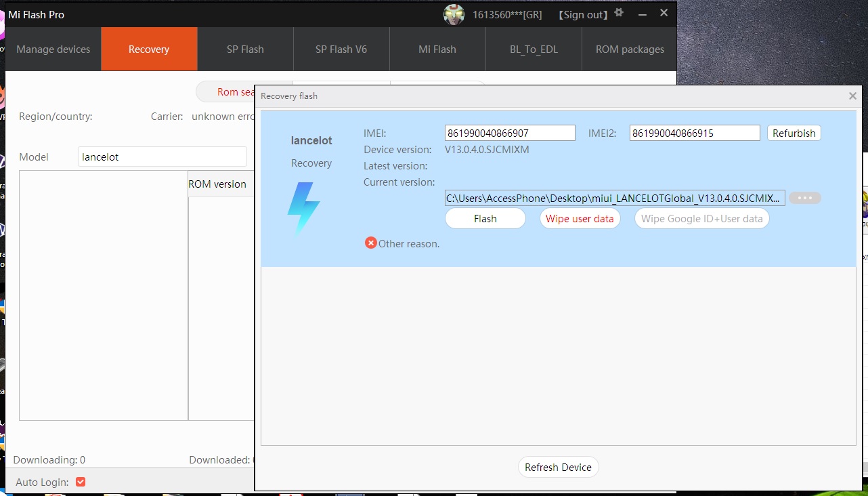Minimize the Mi Flash Pro window
This screenshot has width=868, height=496.
click(x=642, y=14)
